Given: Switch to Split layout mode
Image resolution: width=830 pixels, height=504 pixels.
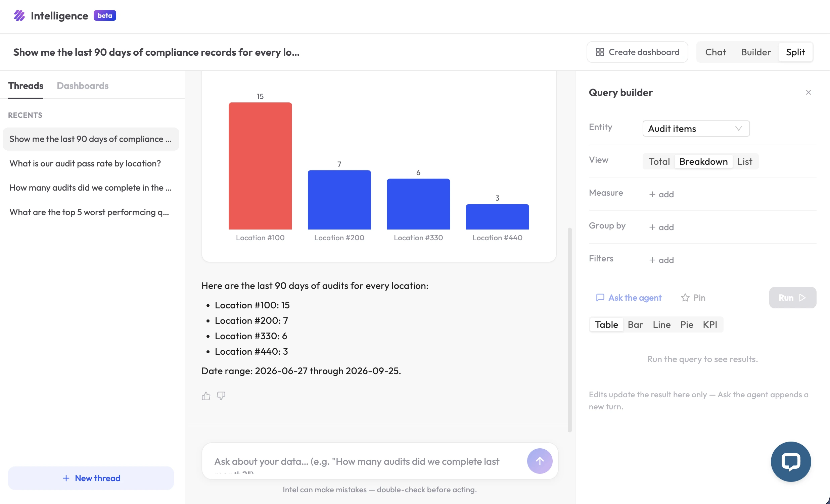Looking at the screenshot, I should point(795,52).
